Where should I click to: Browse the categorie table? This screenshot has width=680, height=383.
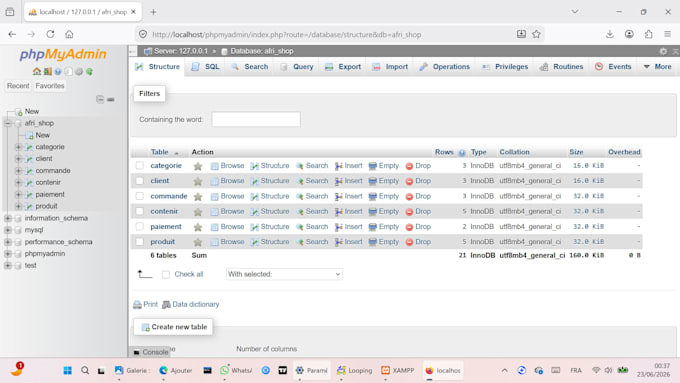click(x=227, y=166)
